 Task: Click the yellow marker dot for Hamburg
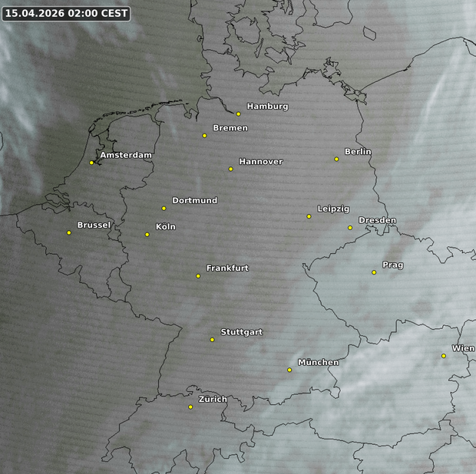[x=239, y=114]
